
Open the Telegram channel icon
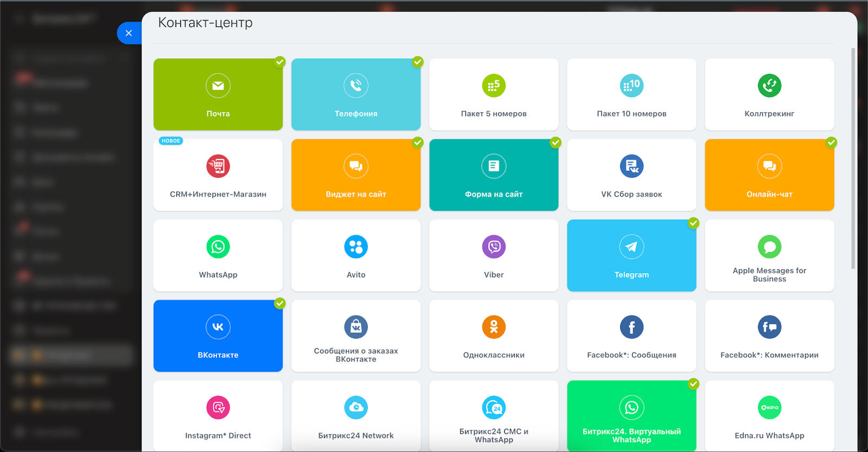tap(631, 247)
